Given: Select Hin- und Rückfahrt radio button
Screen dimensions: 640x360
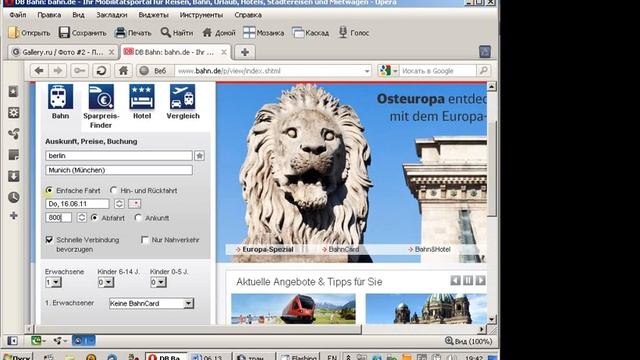Looking at the screenshot, I should 113,190.
